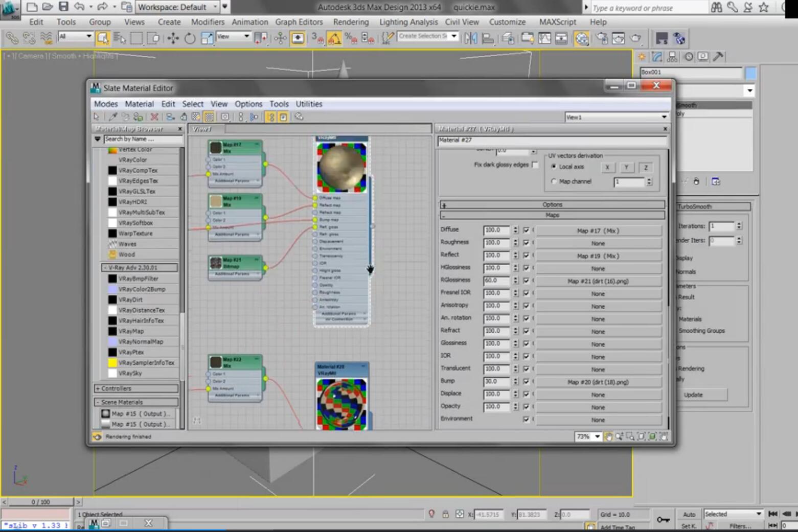
Task: Collapse the Maps rollout
Action: [x=552, y=215]
